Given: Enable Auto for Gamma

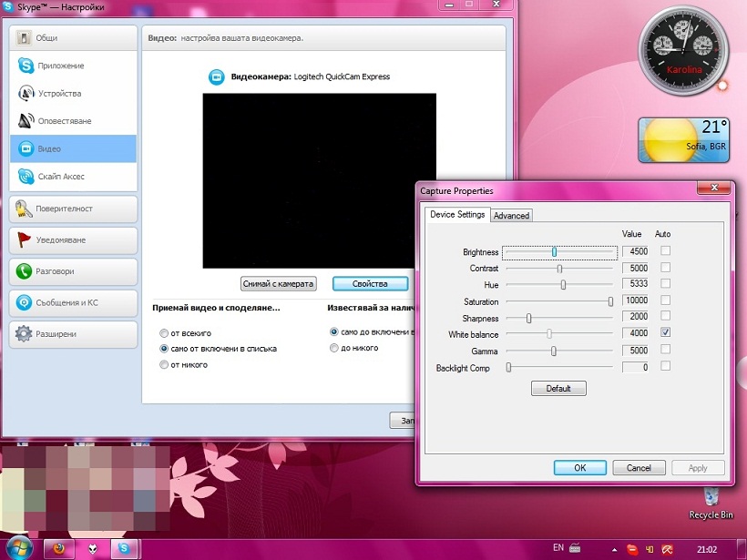Looking at the screenshot, I should coord(666,349).
